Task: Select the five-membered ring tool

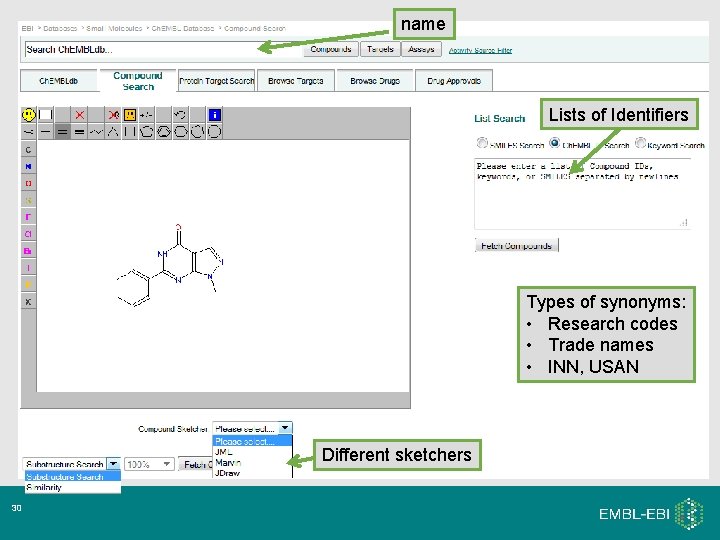Action: [x=146, y=132]
